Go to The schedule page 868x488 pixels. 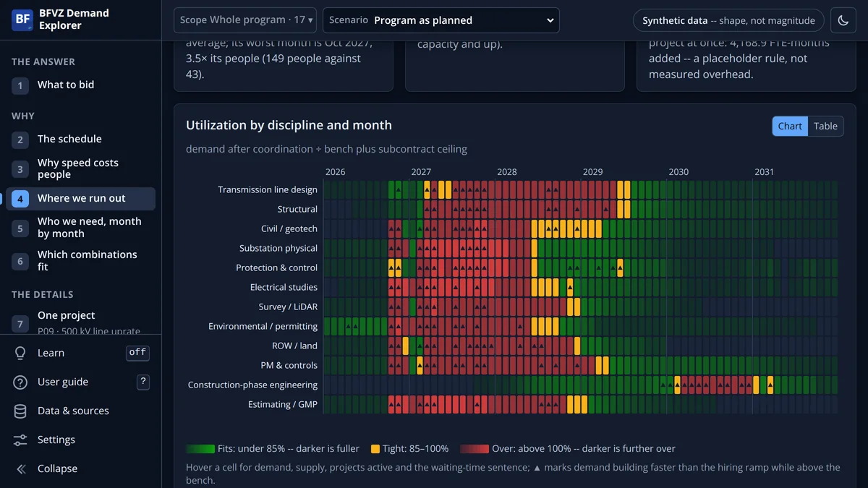(81, 140)
